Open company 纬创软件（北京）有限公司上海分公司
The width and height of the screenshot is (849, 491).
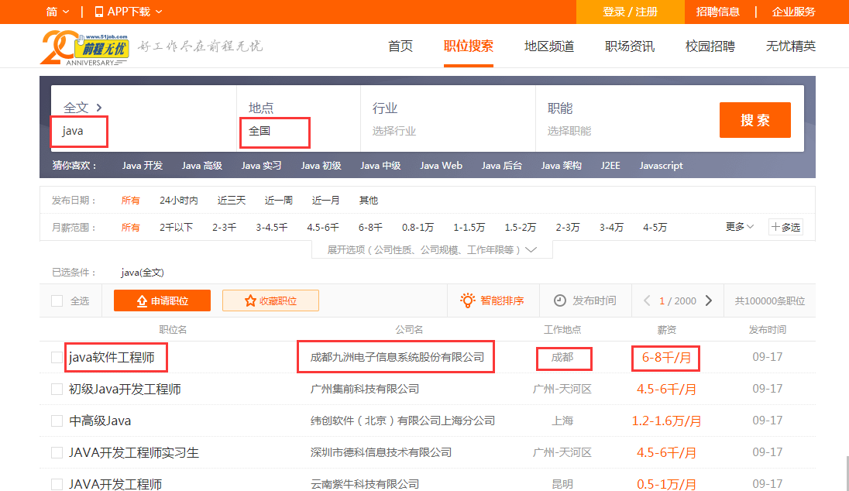point(402,421)
